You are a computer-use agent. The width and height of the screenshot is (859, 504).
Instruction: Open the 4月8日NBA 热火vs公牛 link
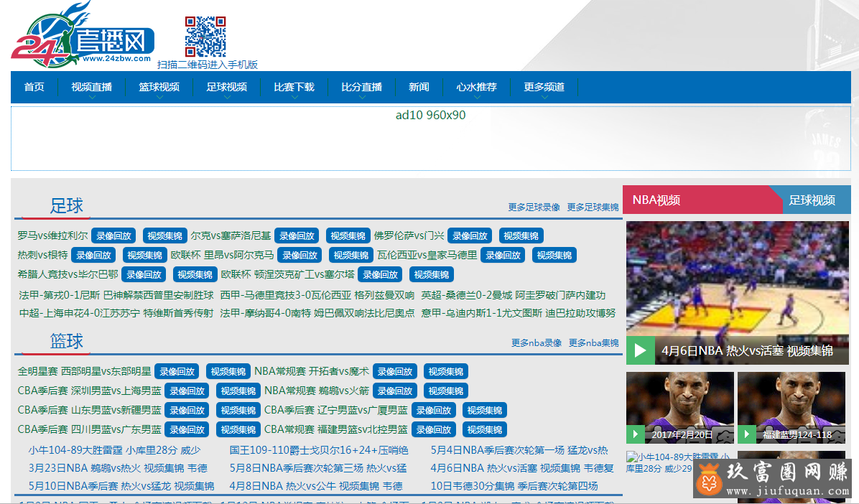[x=316, y=486]
